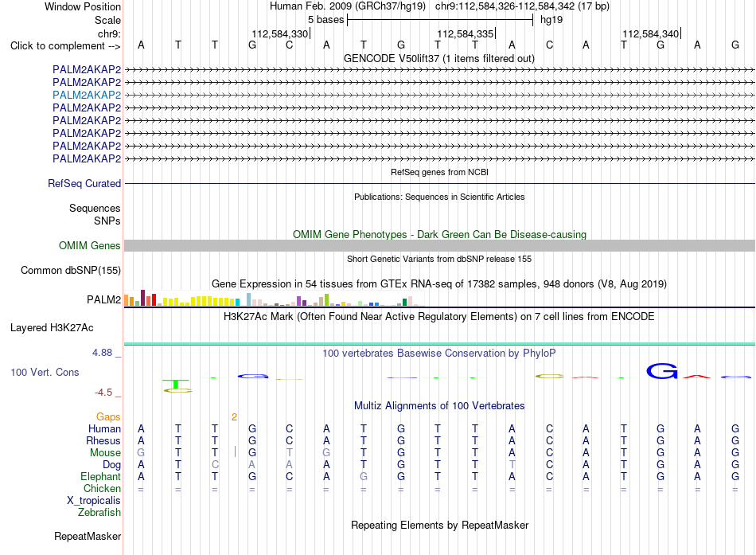The image size is (756, 555).
Task: Click the Scale track label
Action: coord(107,20)
